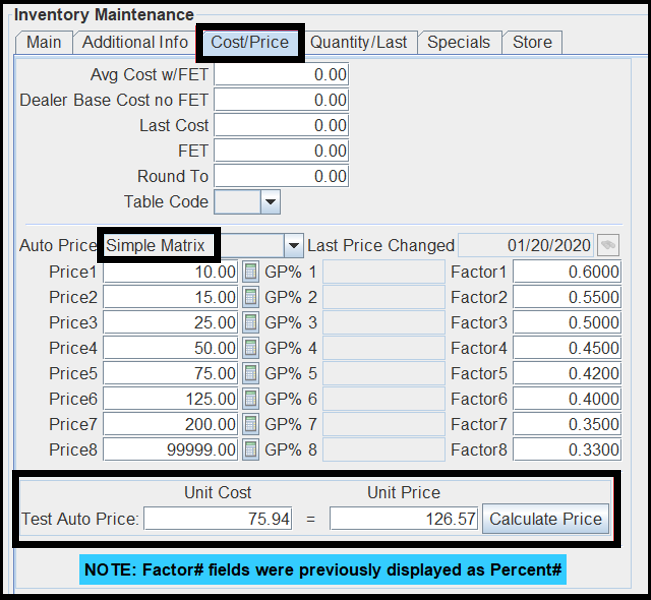Viewport: 651px width, 600px height.
Task: Click the Round To input field
Action: point(281,176)
